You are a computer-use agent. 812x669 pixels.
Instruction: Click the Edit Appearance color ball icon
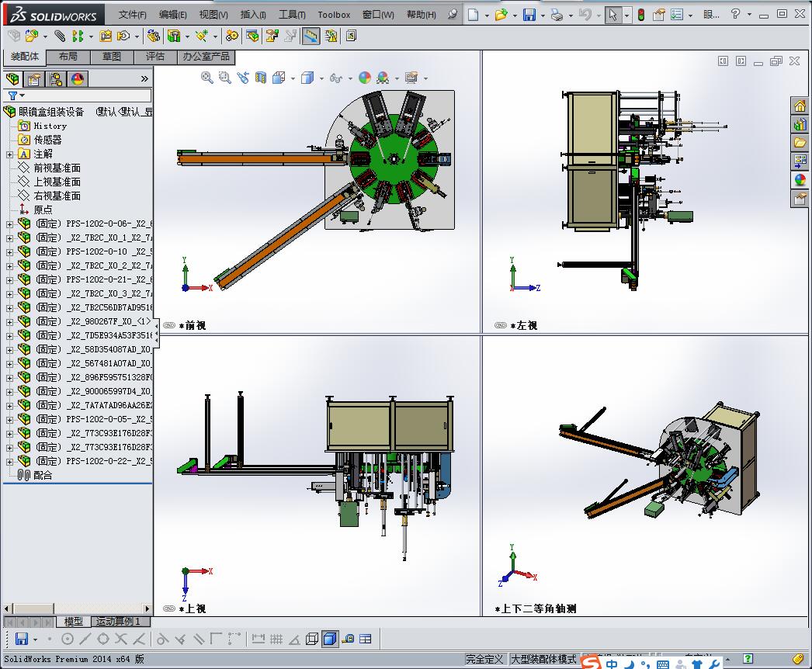pos(365,78)
